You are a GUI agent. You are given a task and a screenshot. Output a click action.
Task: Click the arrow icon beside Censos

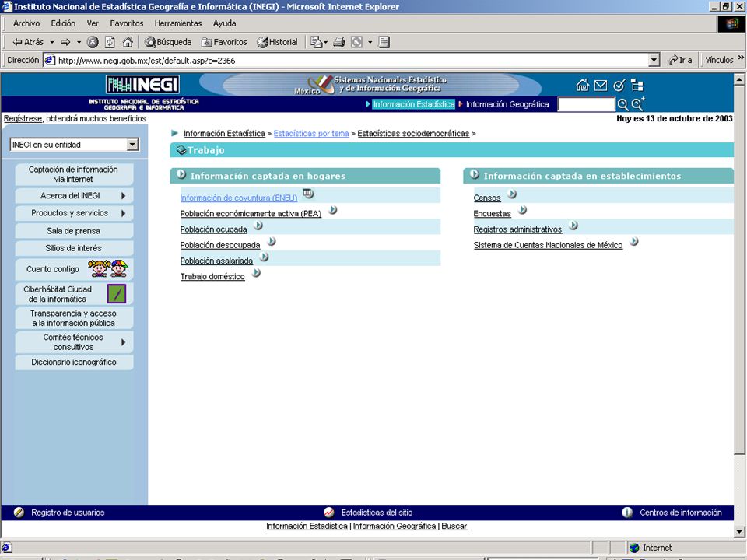click(x=512, y=194)
